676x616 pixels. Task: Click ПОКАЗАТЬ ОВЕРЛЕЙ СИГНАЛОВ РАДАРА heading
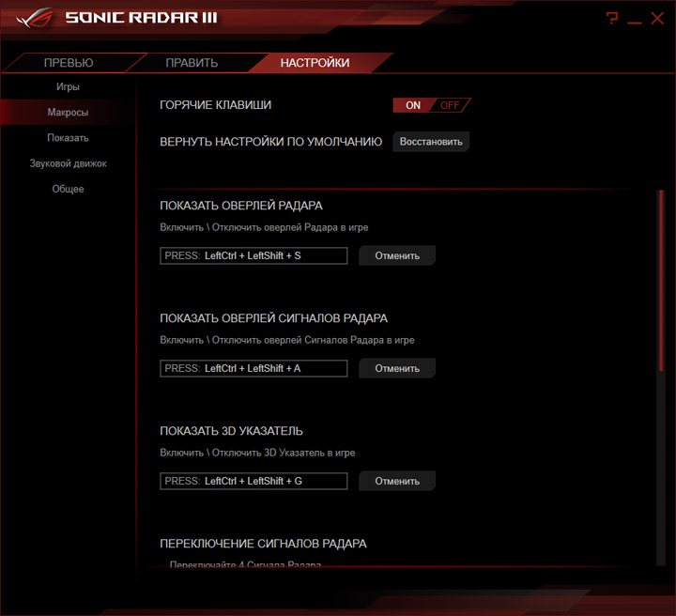pos(274,318)
